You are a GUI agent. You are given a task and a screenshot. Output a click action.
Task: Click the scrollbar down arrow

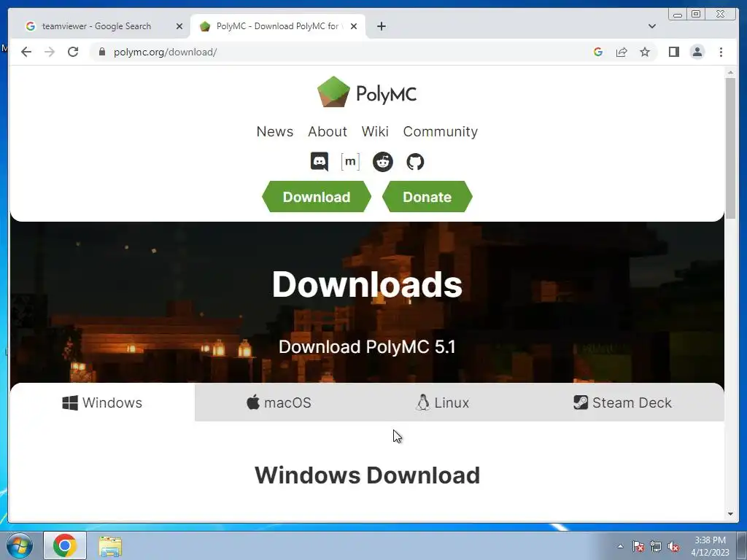pyautogui.click(x=730, y=514)
